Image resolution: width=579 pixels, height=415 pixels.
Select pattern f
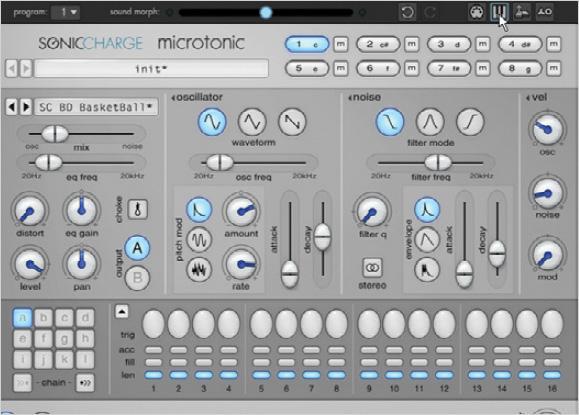43,339
